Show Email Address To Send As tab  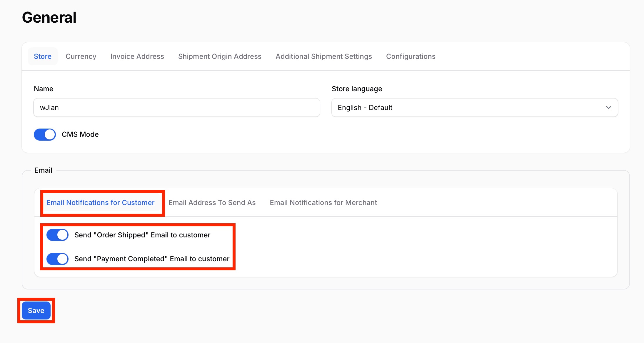pyautogui.click(x=212, y=203)
